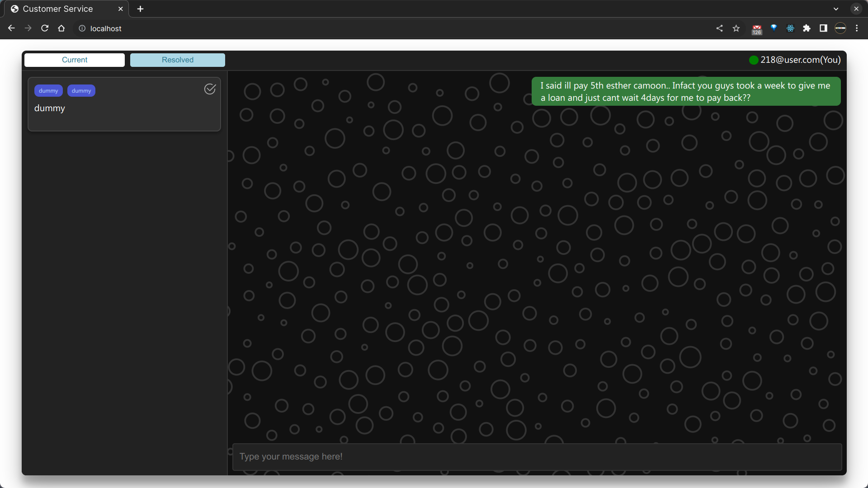868x488 pixels.
Task: Focus the Type your message input
Action: 537,457
